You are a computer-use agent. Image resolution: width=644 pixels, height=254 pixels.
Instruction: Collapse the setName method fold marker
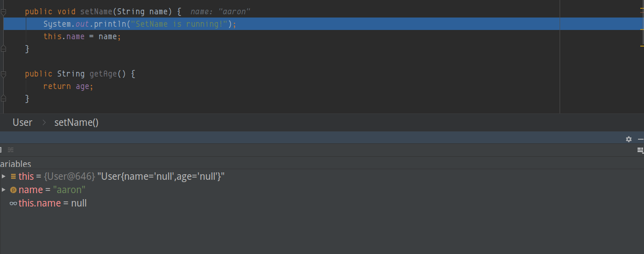pyautogui.click(x=4, y=12)
